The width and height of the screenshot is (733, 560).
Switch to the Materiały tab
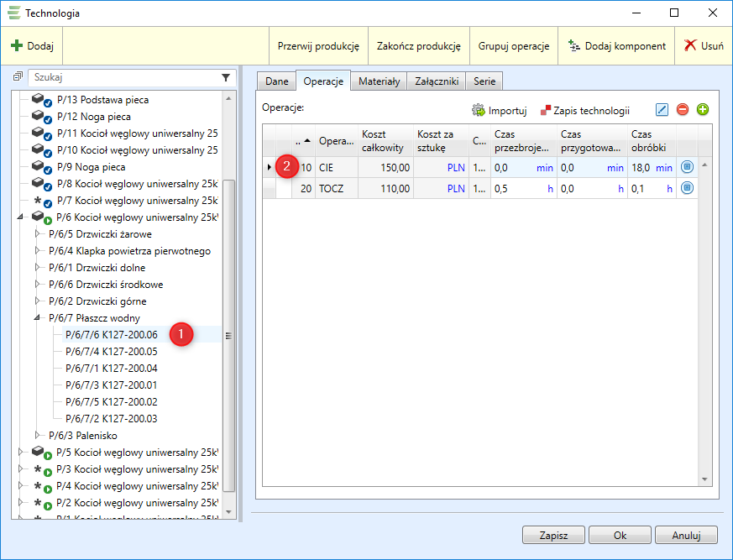pos(379,81)
